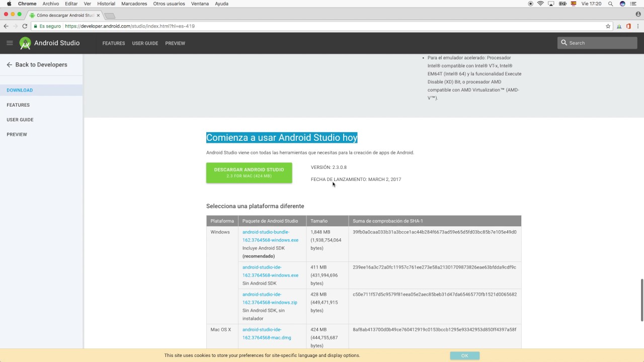Open USER GUIDE in the top navigation
Screen dimensions: 644x362
pyautogui.click(x=145, y=43)
